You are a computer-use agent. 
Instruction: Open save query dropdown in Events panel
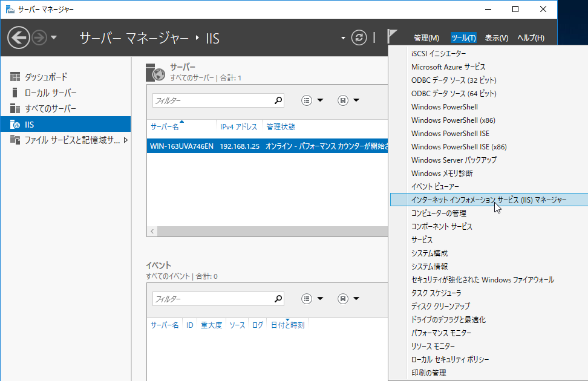(x=348, y=299)
